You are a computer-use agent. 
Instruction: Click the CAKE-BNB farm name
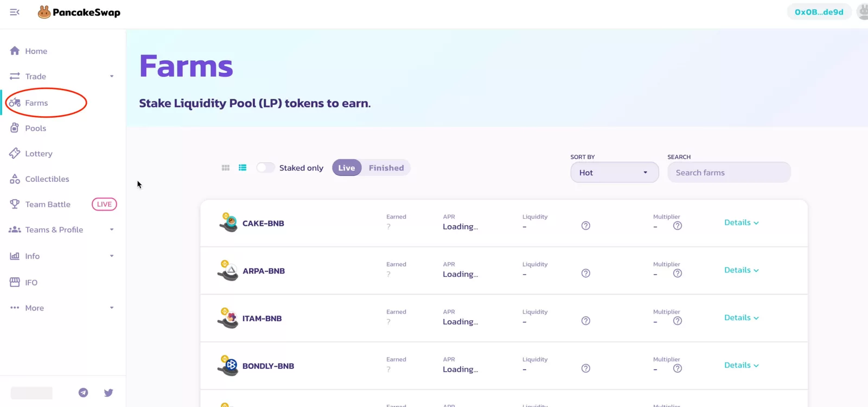pyautogui.click(x=263, y=223)
